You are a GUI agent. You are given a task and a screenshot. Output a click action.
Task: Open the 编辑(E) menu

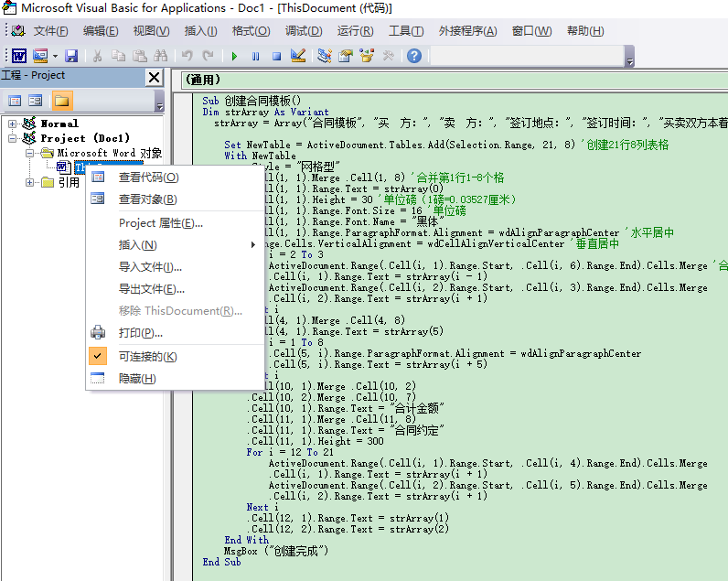tap(101, 31)
